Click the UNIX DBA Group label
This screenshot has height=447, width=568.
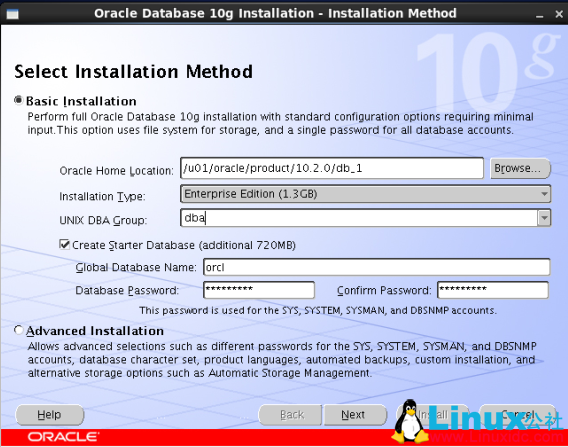pyautogui.click(x=103, y=220)
